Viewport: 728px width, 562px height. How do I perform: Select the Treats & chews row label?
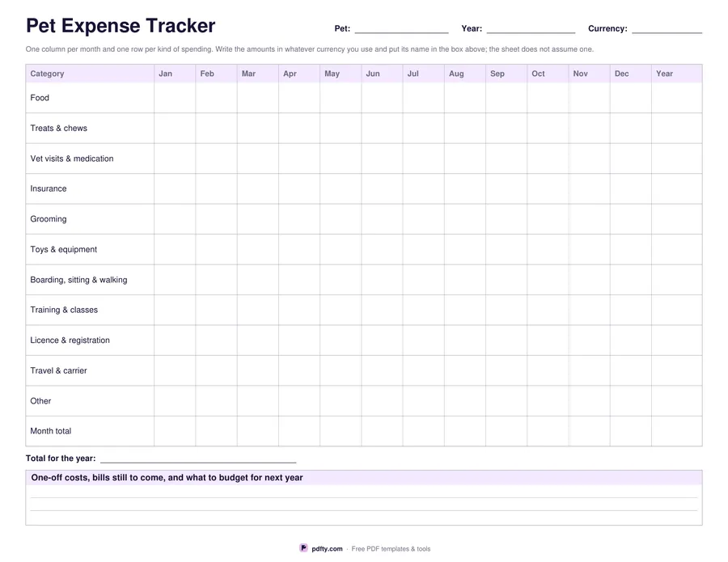click(x=58, y=128)
